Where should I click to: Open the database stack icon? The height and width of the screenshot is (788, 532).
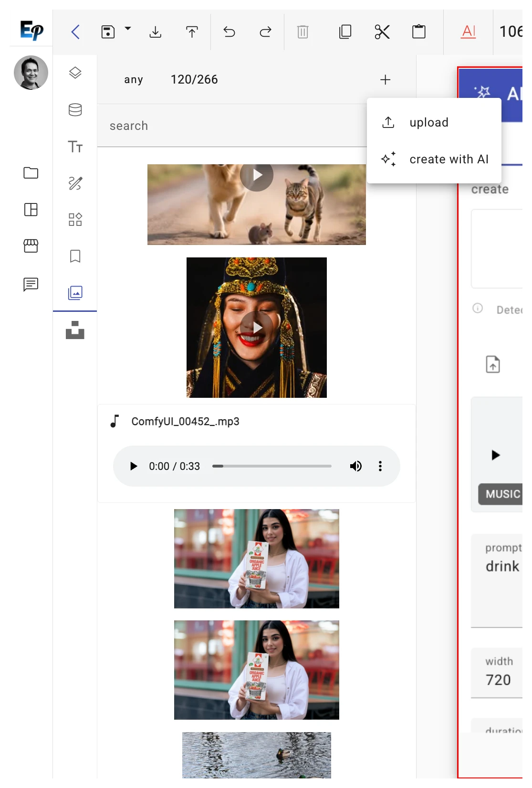pos(75,110)
